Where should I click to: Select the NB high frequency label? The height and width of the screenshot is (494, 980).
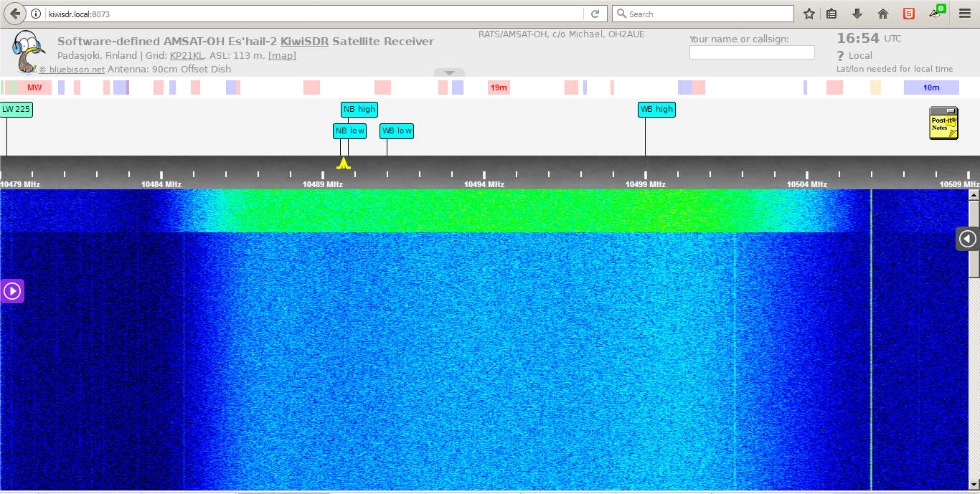click(x=359, y=110)
